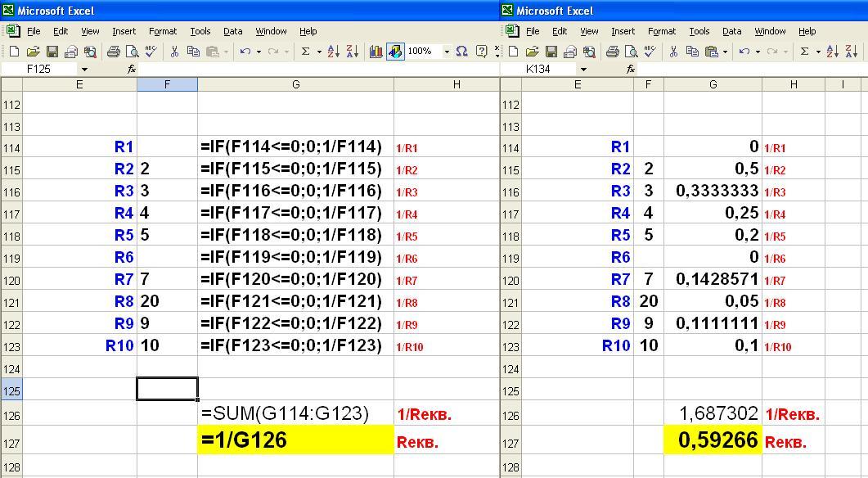
Task: Print Preview icon in right window
Action: pos(631,52)
